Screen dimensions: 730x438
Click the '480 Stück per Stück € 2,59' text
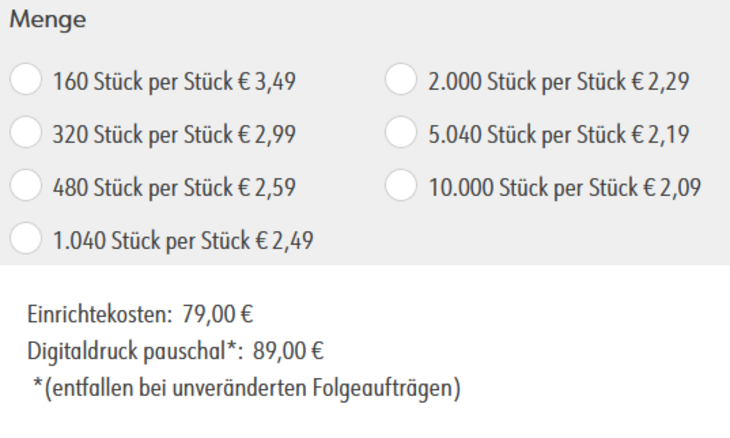click(x=174, y=188)
